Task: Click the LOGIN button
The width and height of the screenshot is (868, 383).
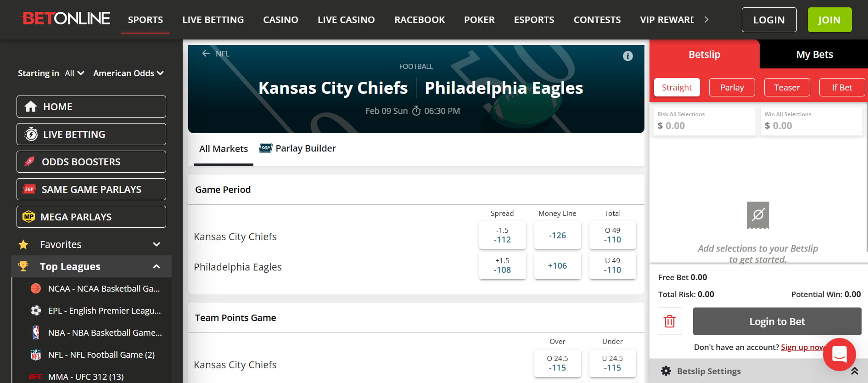Action: coord(769,20)
